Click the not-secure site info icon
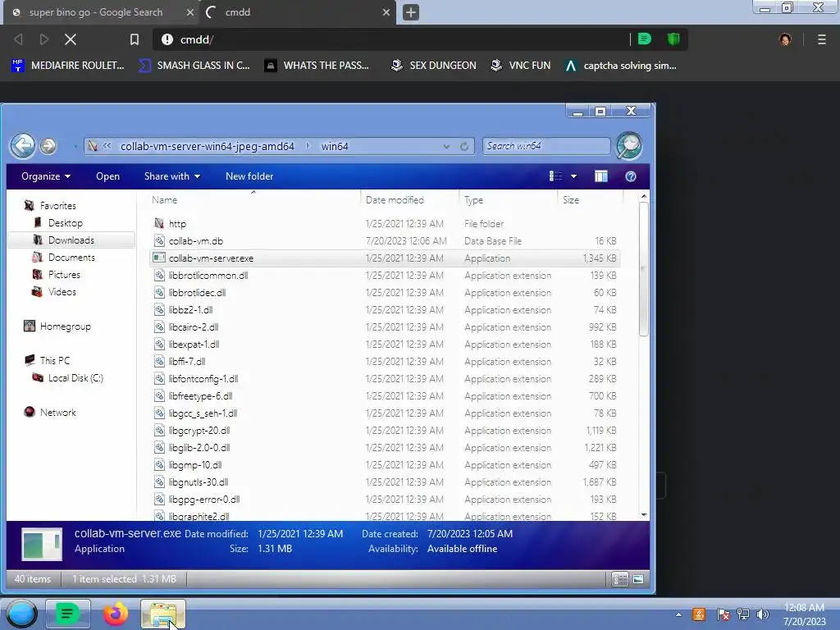 coord(167,39)
